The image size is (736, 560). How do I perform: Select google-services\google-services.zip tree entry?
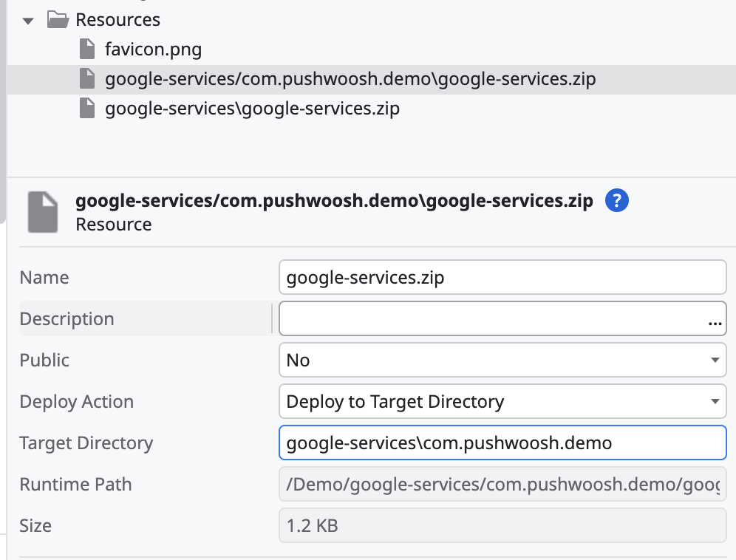[252, 109]
